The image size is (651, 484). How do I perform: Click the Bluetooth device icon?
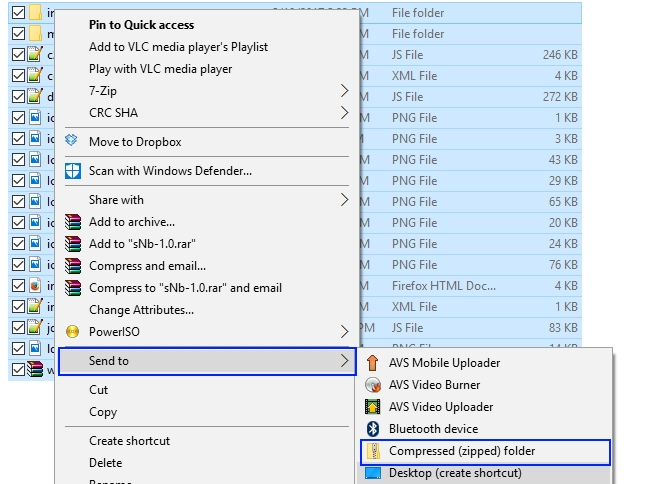click(373, 429)
